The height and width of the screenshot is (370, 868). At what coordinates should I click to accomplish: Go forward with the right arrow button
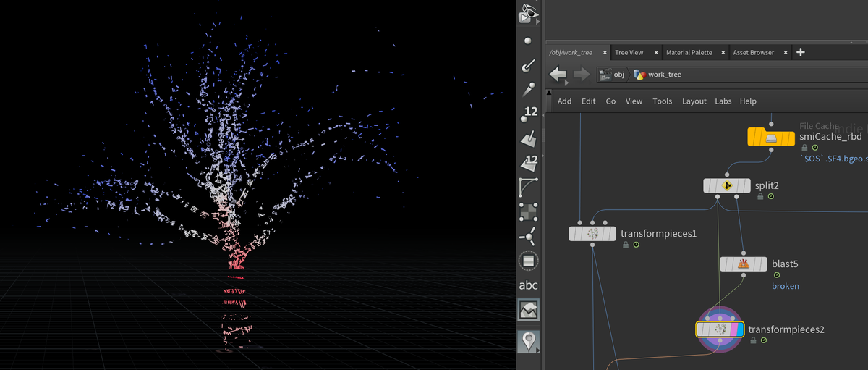pyautogui.click(x=581, y=75)
